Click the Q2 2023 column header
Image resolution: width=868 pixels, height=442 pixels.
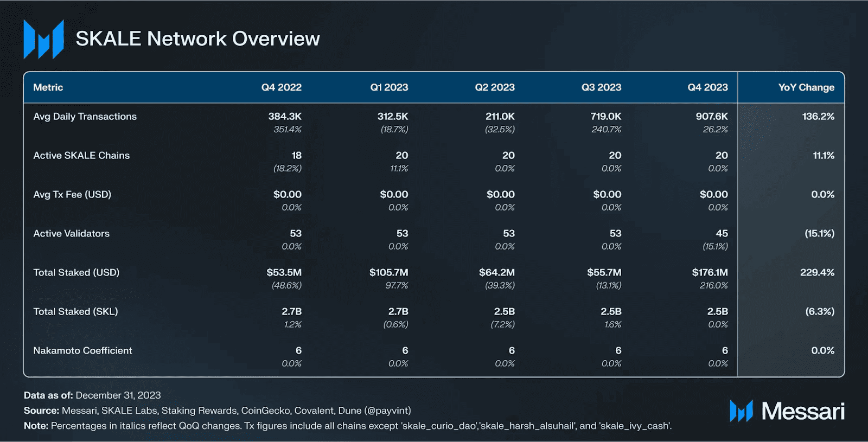[495, 87]
